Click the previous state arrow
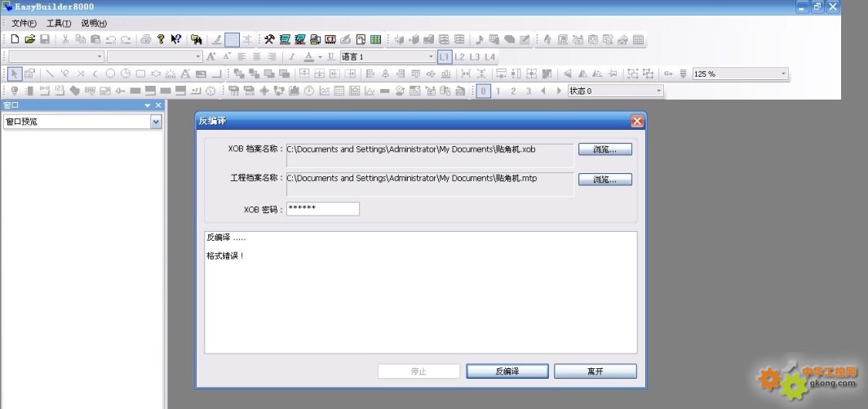This screenshot has height=409, width=868. pyautogui.click(x=543, y=91)
